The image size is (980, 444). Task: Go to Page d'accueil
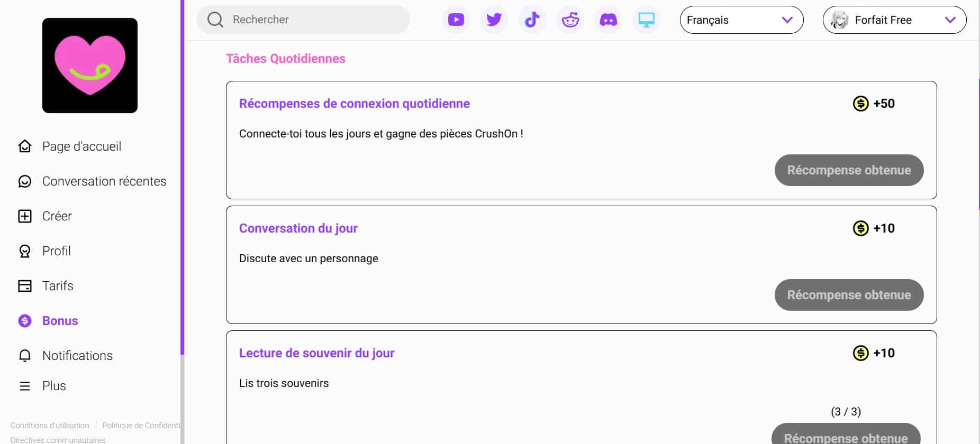(81, 146)
